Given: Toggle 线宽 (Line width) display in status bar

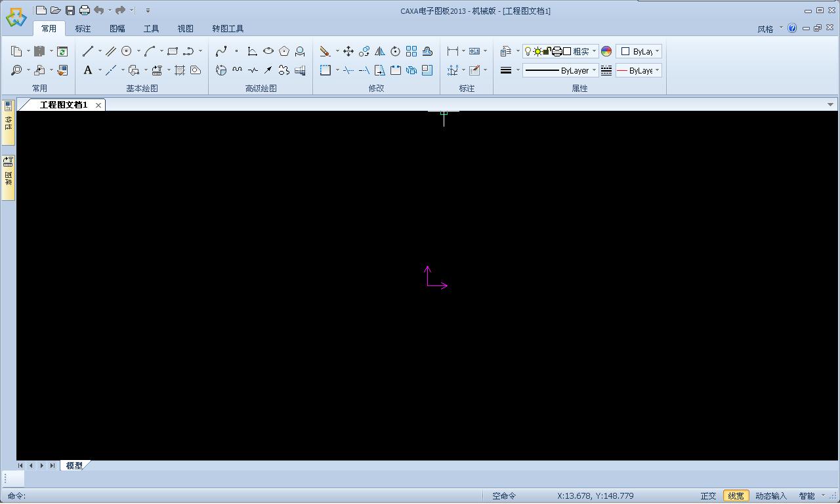Looking at the screenshot, I should tap(736, 496).
